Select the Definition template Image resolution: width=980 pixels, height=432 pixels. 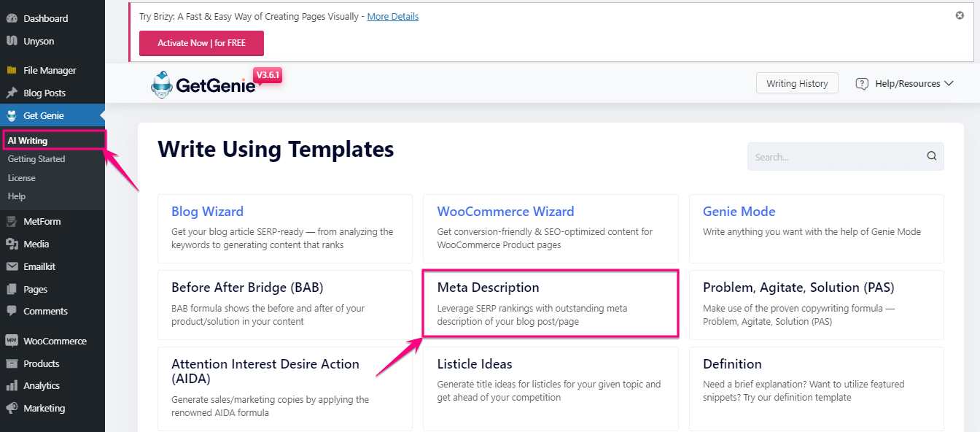tap(817, 389)
